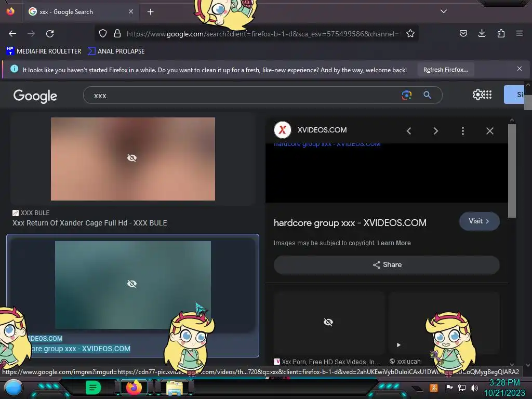The width and height of the screenshot is (532, 399).
Task: Open the Xander Cage Full Hd result title
Action: [89, 223]
